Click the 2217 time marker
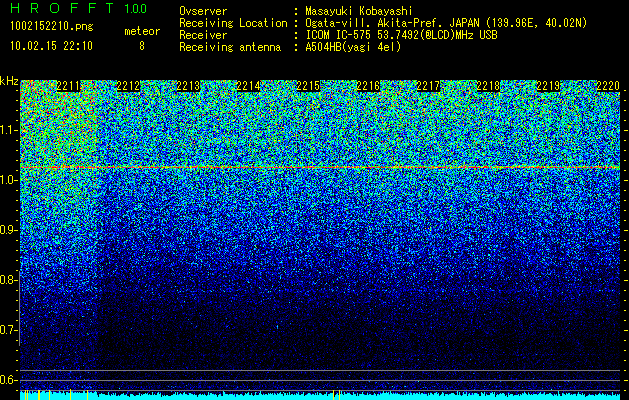Image resolution: width=629 pixels, height=400 pixels. pyautogui.click(x=428, y=86)
